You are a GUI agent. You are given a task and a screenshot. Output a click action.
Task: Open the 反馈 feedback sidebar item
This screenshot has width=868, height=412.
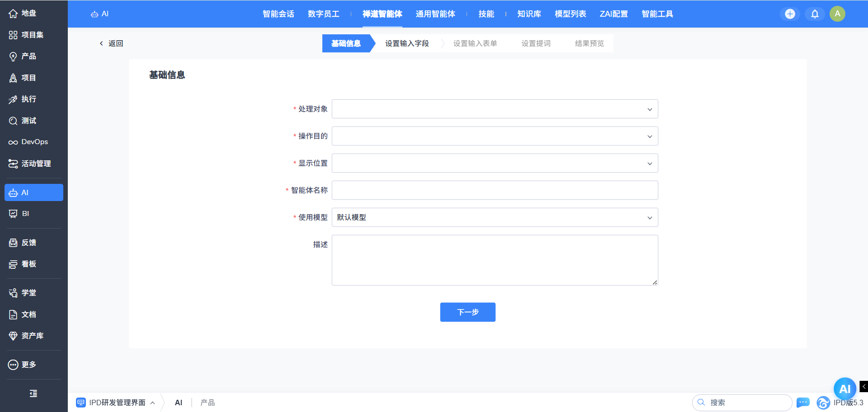pos(33,243)
